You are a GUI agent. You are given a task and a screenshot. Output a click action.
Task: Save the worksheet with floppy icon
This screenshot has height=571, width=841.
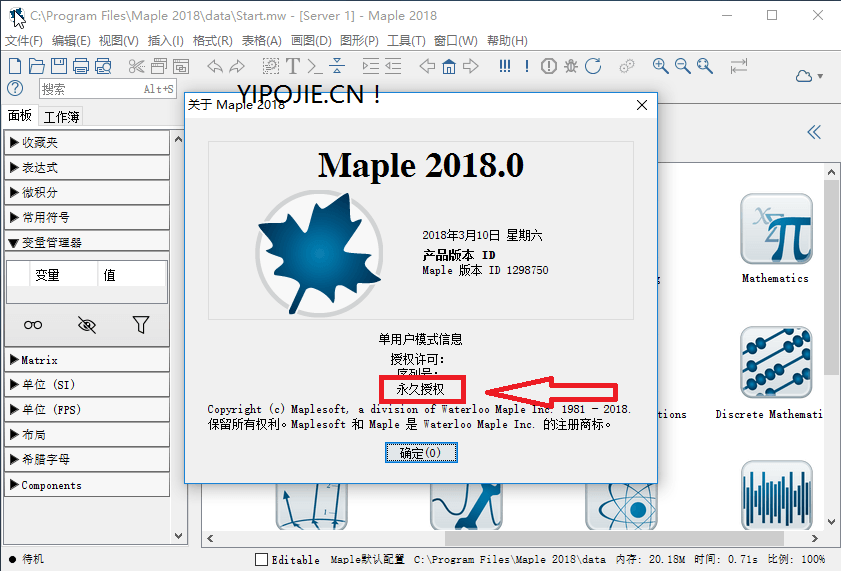(x=58, y=66)
